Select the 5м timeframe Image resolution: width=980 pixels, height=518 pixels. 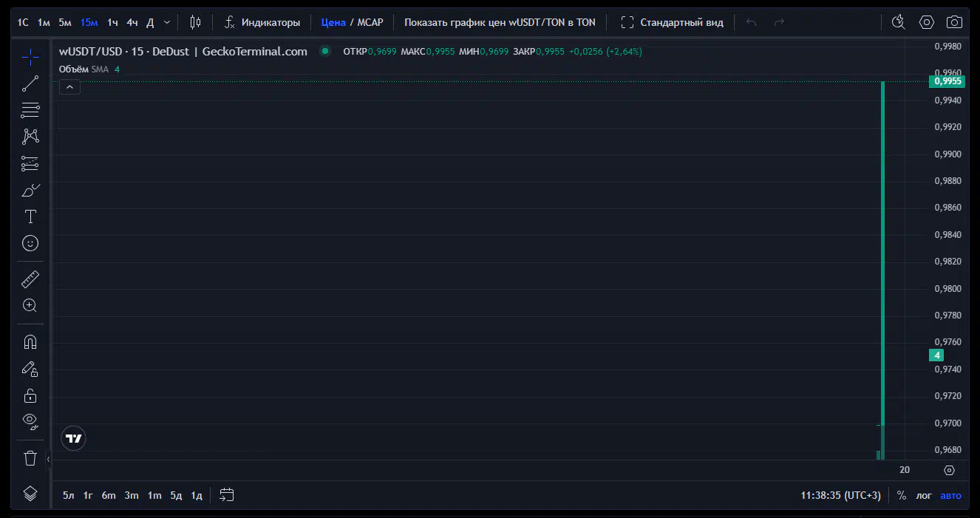[65, 22]
